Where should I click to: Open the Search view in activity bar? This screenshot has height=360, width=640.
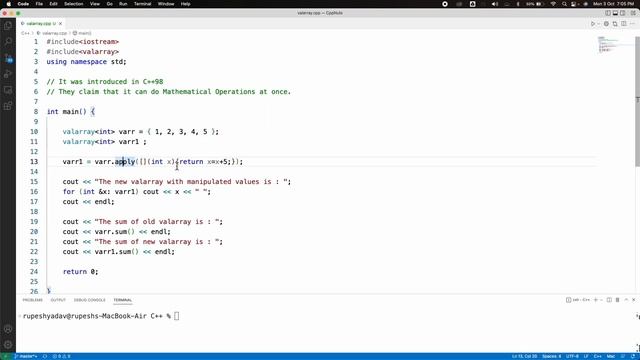click(8, 41)
